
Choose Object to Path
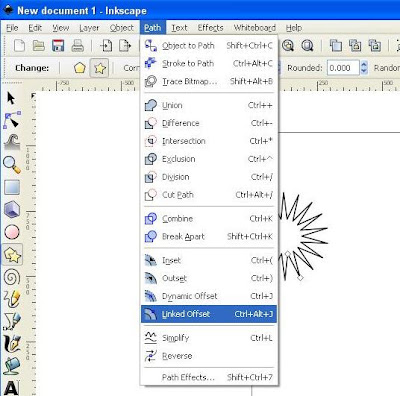(209, 46)
